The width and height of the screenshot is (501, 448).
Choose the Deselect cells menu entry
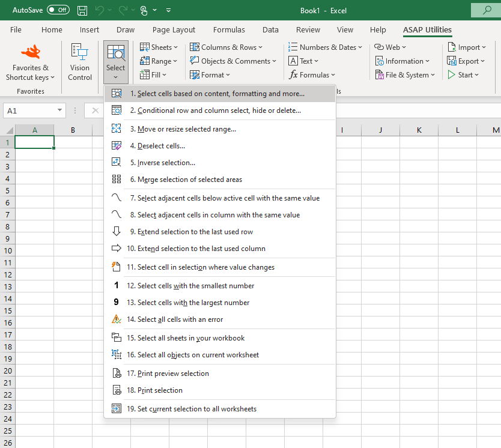161,145
